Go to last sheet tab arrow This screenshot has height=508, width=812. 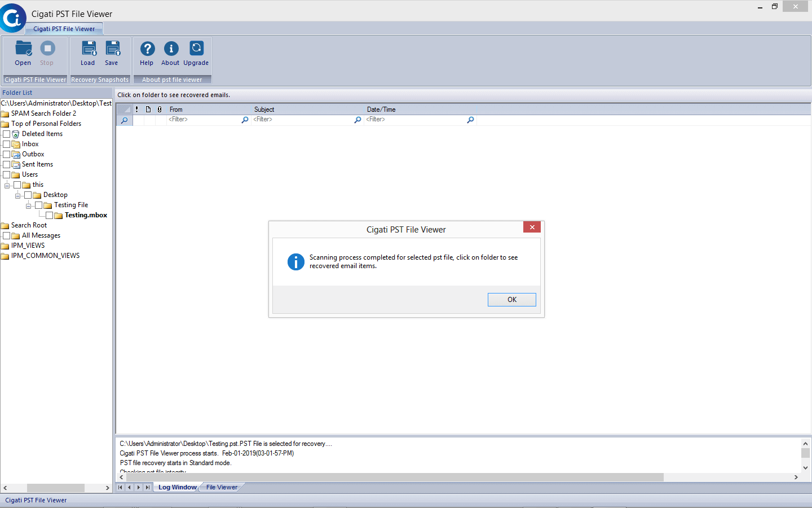pyautogui.click(x=147, y=487)
